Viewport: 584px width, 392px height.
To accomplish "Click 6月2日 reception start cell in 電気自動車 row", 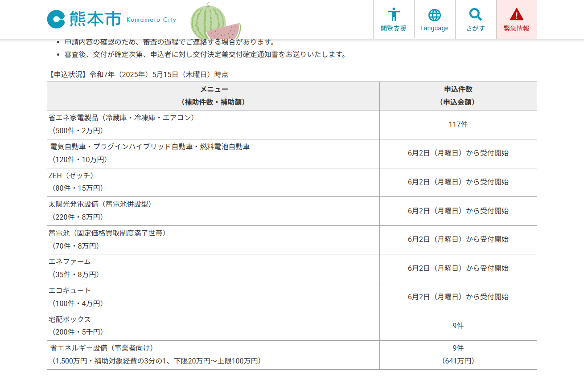I will point(458,153).
